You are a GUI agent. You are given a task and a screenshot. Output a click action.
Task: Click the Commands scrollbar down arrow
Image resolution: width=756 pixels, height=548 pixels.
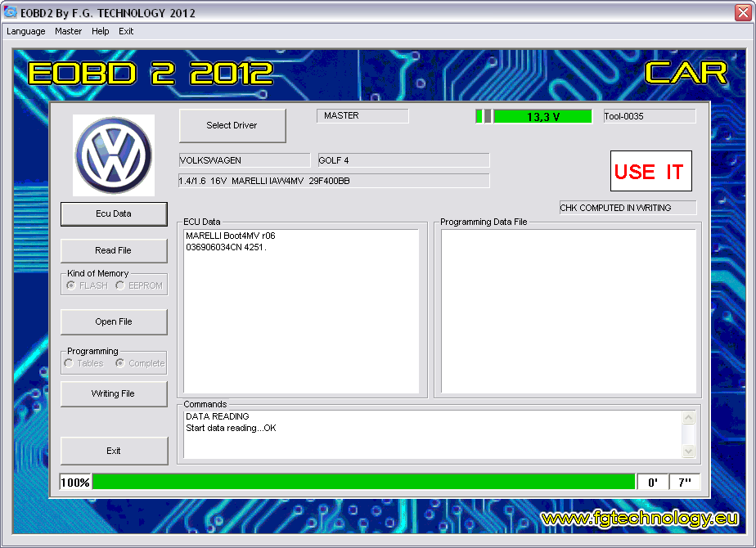(689, 451)
